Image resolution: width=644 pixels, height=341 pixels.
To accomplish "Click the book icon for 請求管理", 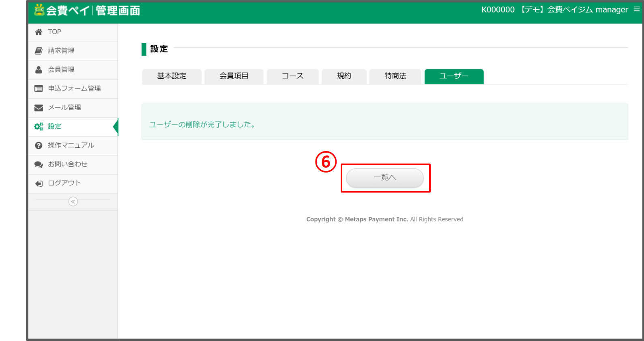I will click(39, 51).
